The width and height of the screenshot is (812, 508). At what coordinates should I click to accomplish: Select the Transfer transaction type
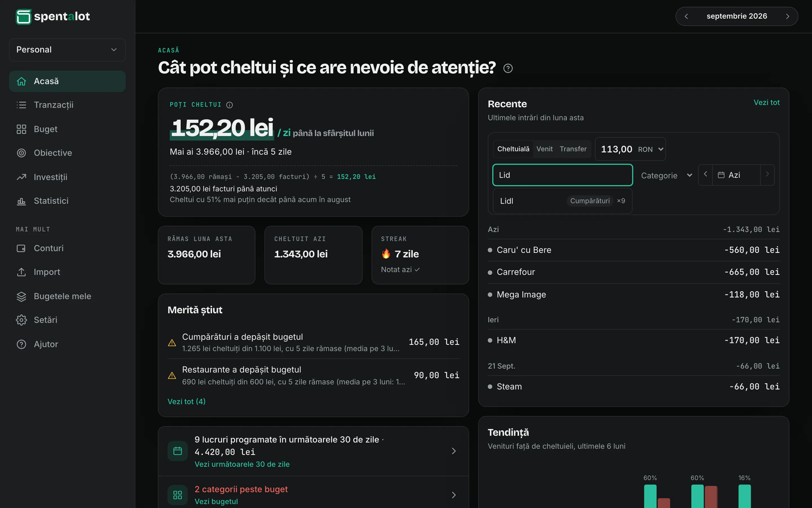click(573, 149)
